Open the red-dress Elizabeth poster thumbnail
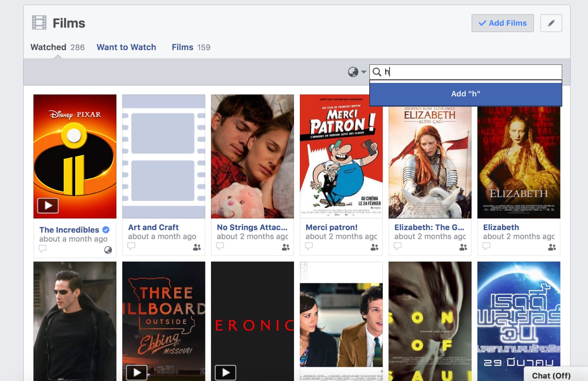 [519, 162]
